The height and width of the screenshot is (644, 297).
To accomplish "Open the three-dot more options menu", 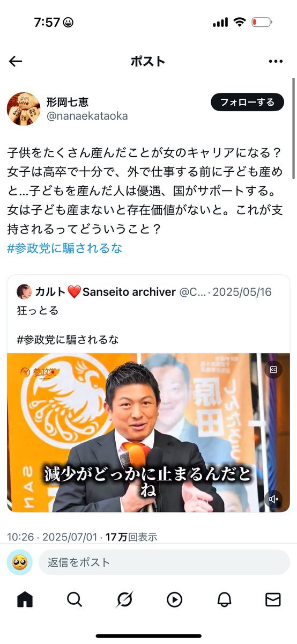I will (x=275, y=61).
